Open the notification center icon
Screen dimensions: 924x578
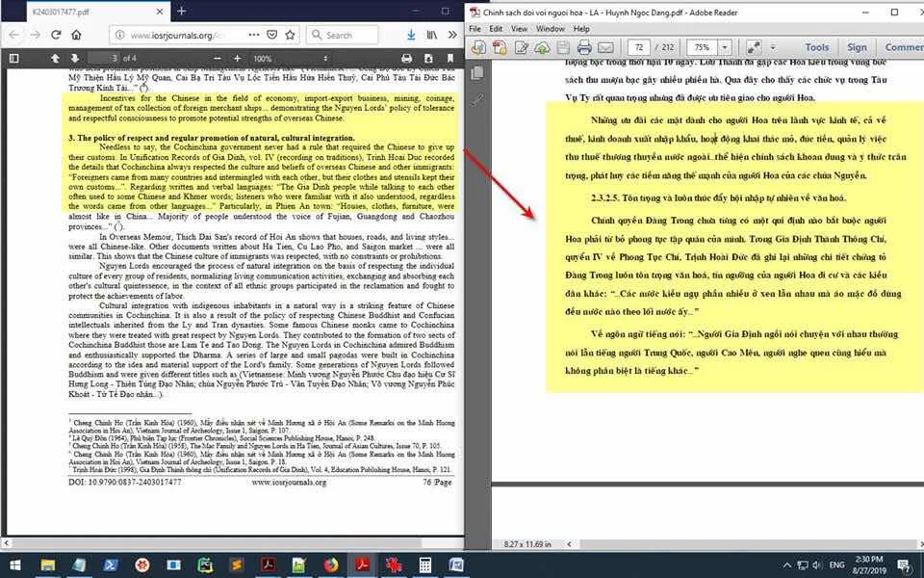point(904,565)
